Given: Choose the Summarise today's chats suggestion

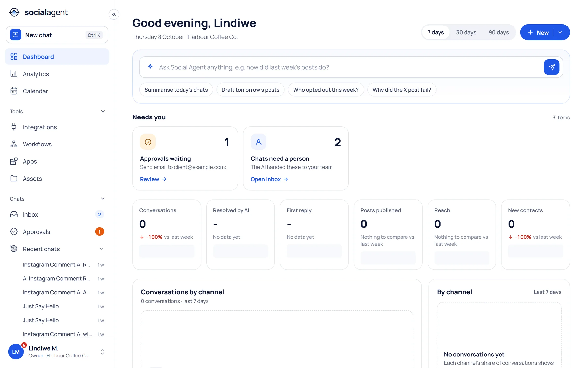Looking at the screenshot, I should pos(176,90).
